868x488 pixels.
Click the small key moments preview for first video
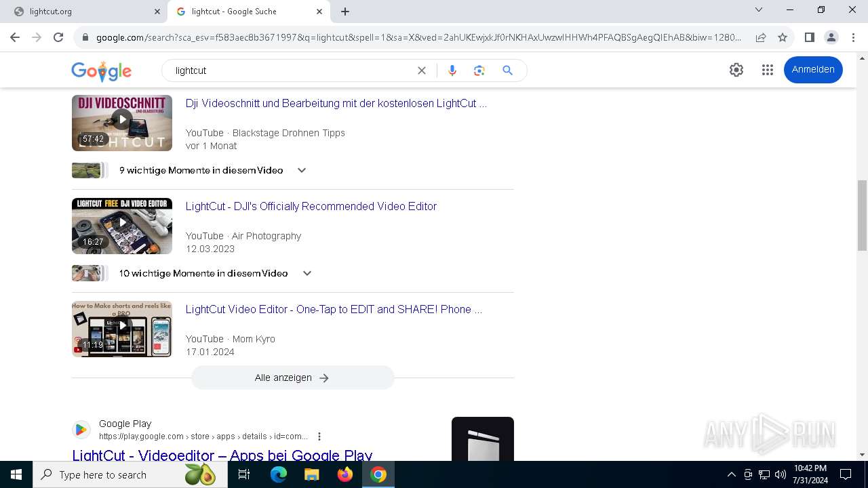point(90,170)
